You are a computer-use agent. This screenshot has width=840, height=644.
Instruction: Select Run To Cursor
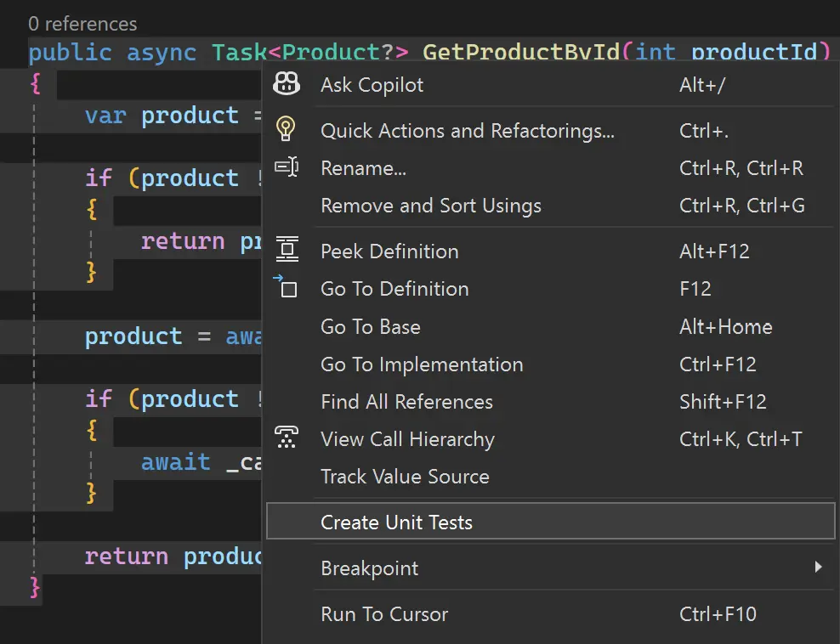click(x=384, y=614)
